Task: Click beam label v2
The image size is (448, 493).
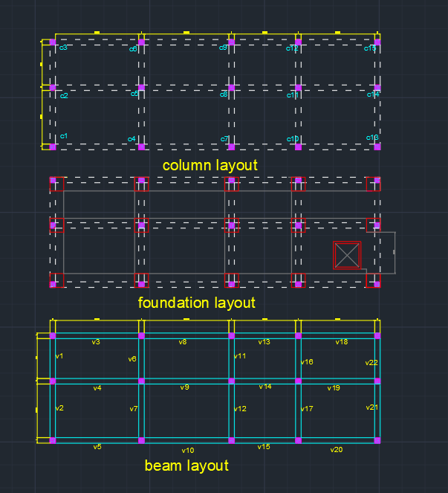Action: (59, 407)
